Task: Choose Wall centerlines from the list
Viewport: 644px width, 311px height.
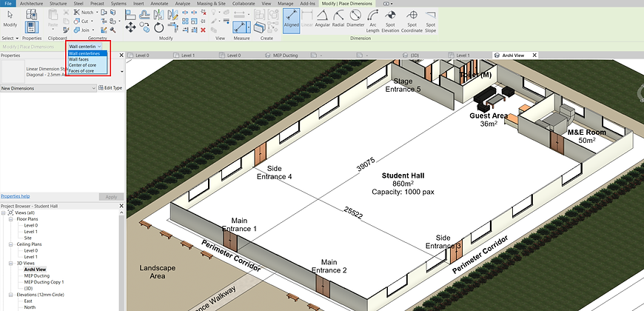Action: [x=87, y=53]
